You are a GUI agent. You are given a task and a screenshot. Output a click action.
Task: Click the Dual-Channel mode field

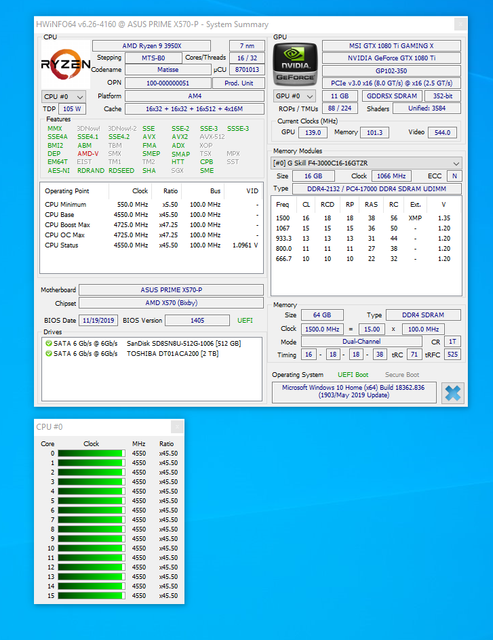[x=361, y=341]
